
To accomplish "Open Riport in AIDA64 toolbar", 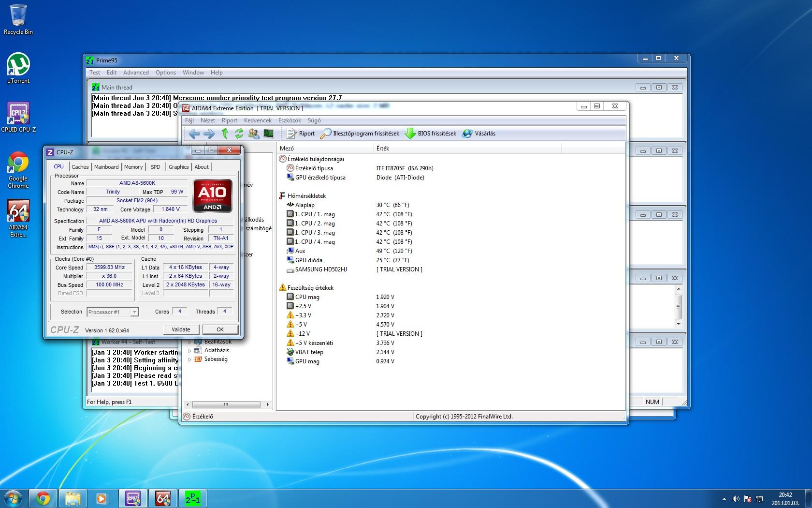I will coord(300,134).
